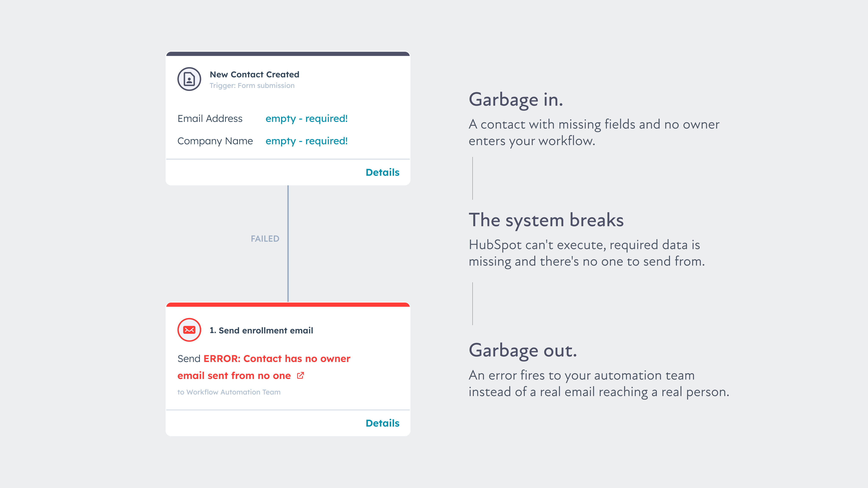Click the 'Garbage out.' heading
868x488 pixels.
click(523, 350)
